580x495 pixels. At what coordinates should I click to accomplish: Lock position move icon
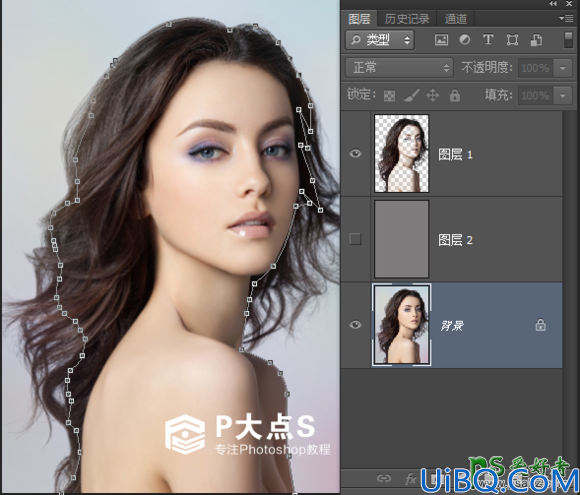coord(432,95)
